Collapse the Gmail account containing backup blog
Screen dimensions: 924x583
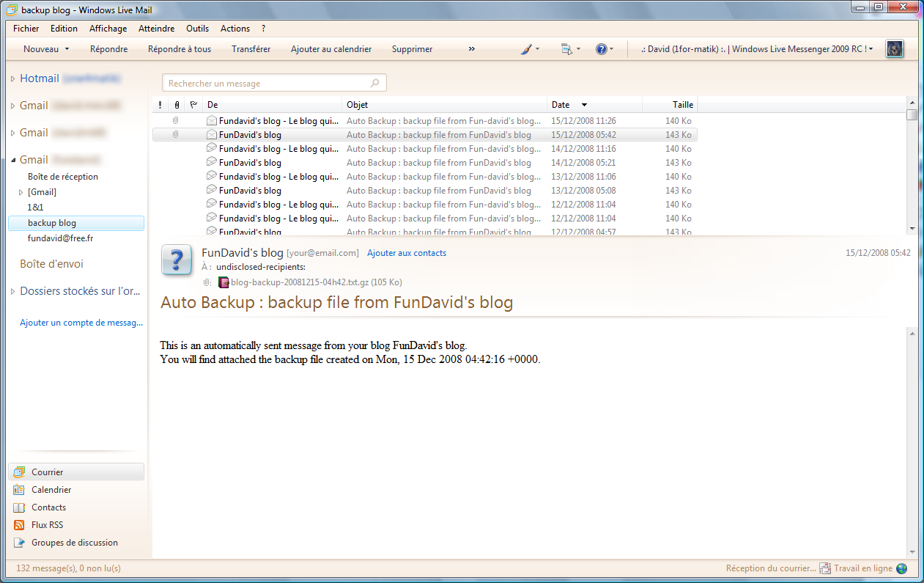[13, 160]
